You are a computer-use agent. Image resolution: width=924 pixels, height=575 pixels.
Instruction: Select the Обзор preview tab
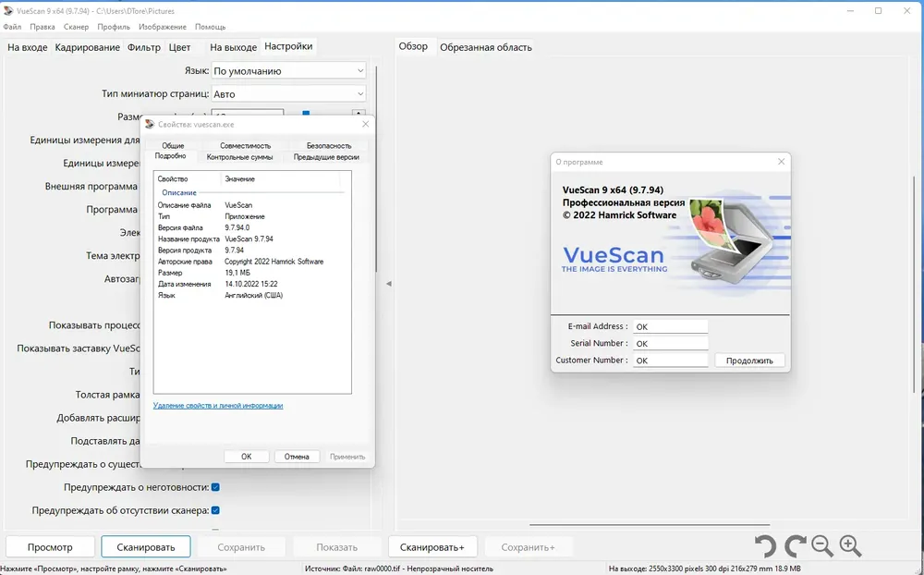pyautogui.click(x=413, y=46)
